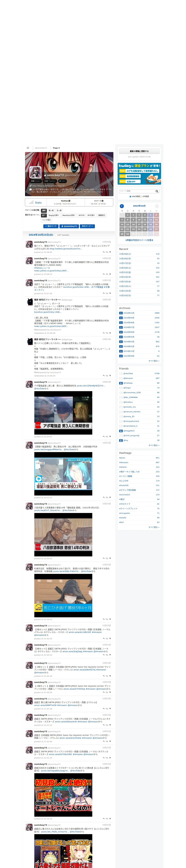The width and height of the screenshot is (186, 868).
Task: Click 篠原 修司 cat avatar at 23:06:46 retweet
Action: (x=30, y=302)
